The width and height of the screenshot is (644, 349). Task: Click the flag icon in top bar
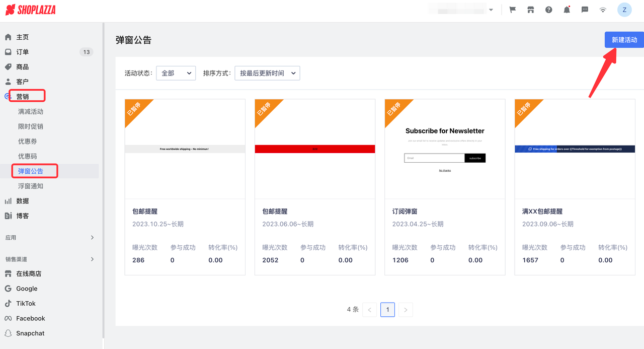tap(512, 9)
